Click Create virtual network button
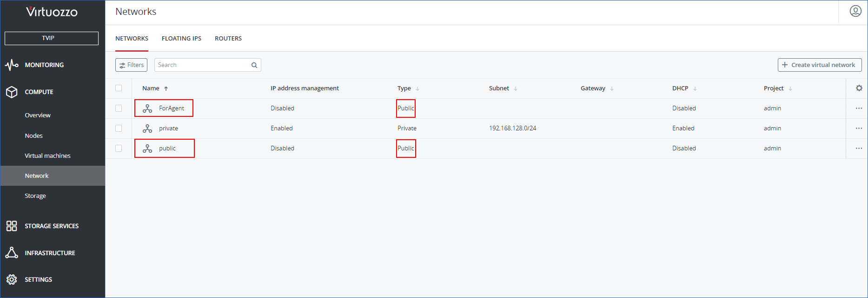Image resolution: width=868 pixels, height=298 pixels. click(x=819, y=65)
